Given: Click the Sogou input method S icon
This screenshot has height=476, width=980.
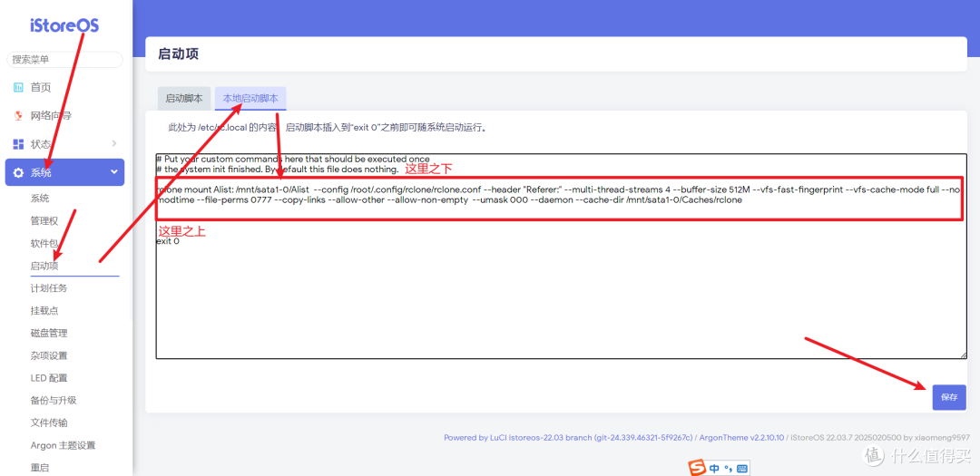Looking at the screenshot, I should point(696,469).
